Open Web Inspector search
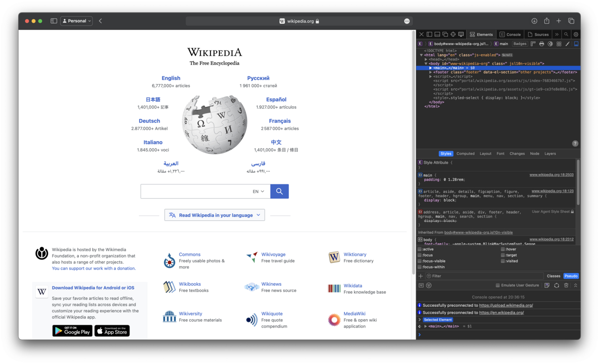The width and height of the screenshot is (599, 364). [x=566, y=34]
